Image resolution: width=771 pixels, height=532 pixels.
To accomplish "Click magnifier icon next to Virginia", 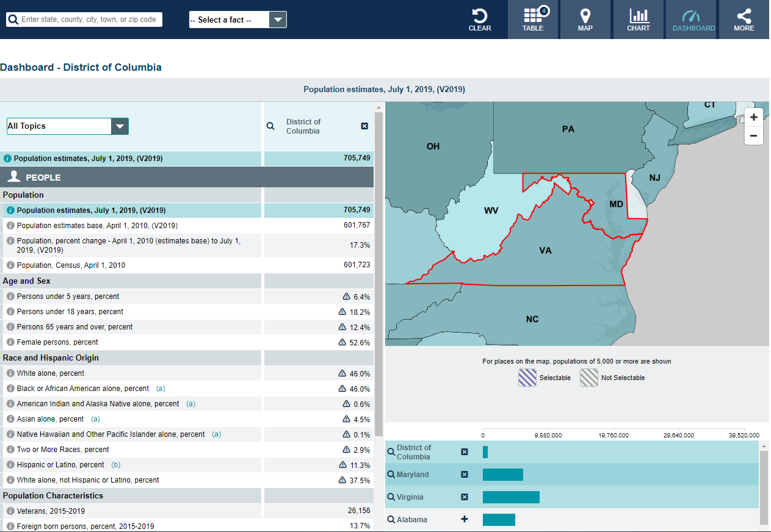I will click(391, 497).
